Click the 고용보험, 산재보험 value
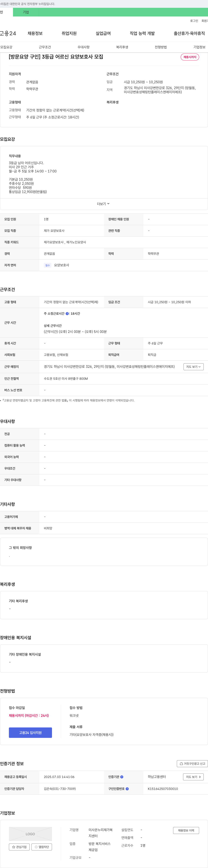208x868 pixels. pyautogui.click(x=56, y=355)
